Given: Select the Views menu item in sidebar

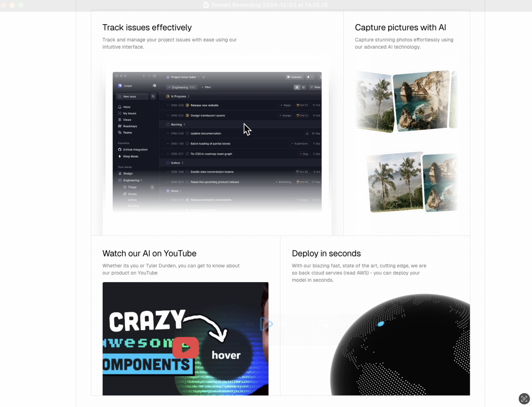Looking at the screenshot, I should (x=127, y=120).
